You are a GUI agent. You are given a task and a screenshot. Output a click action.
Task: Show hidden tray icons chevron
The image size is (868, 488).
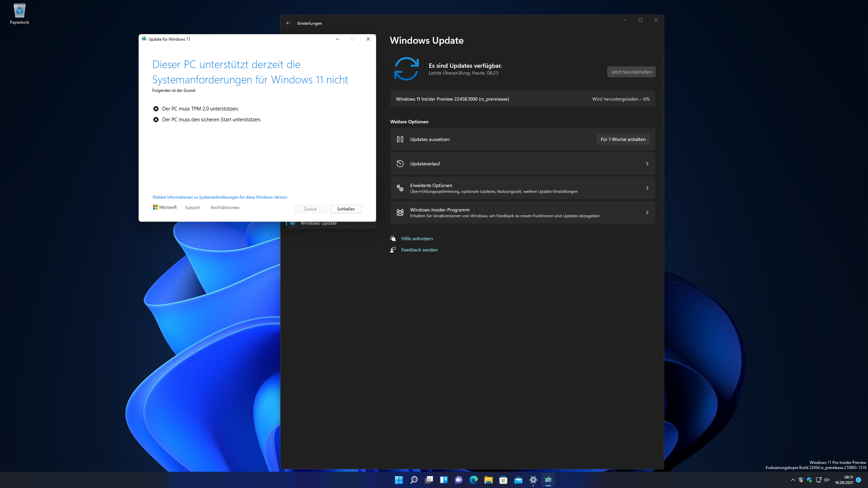(793, 480)
